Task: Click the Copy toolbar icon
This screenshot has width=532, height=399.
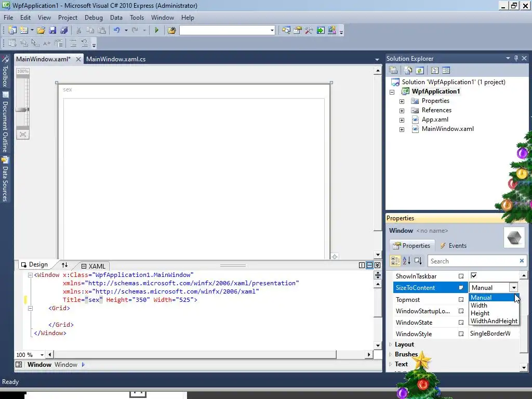Action: (x=90, y=31)
